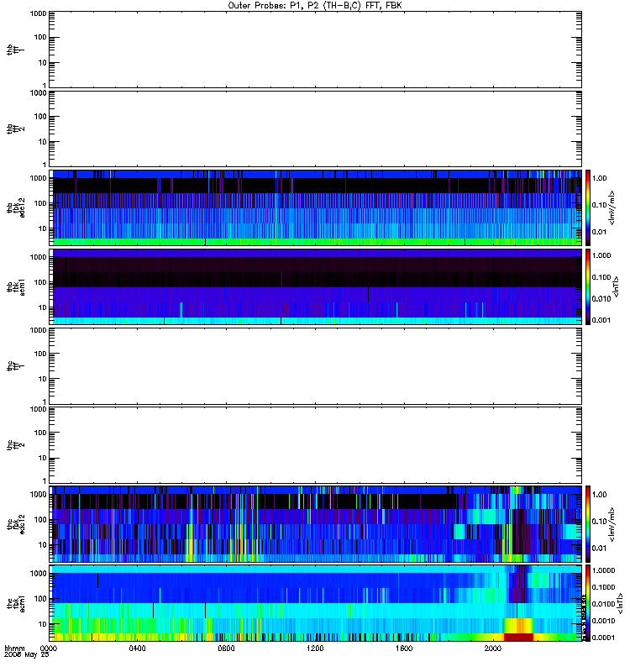Viewport: 630px width, 672px height.
Task: Click the "thc fff 1" panel label
Action: pos(15,366)
